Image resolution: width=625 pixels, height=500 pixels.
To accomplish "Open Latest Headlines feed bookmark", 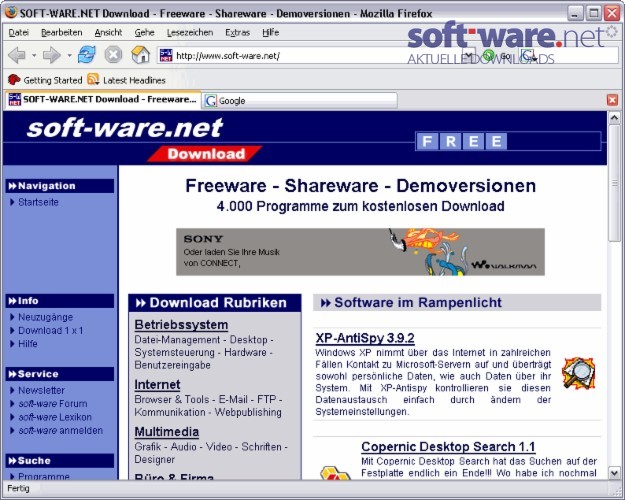I will tap(126, 80).
